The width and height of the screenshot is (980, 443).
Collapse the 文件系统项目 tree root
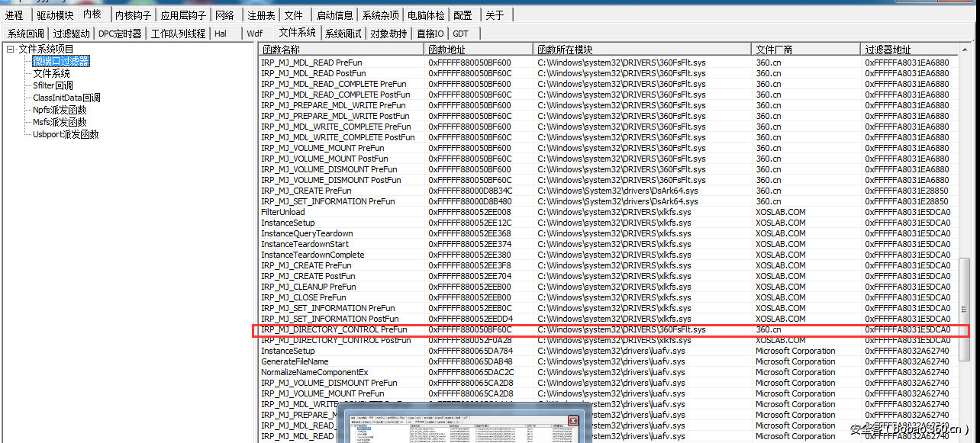point(11,50)
